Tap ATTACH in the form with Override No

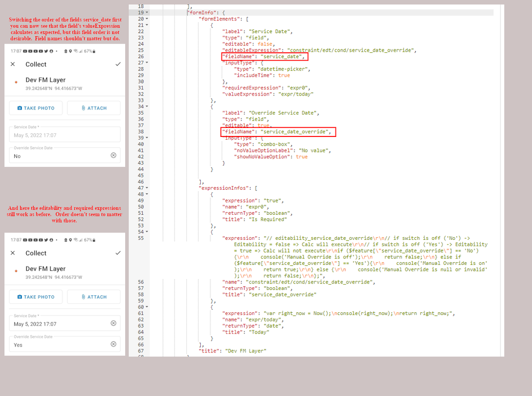pos(94,108)
